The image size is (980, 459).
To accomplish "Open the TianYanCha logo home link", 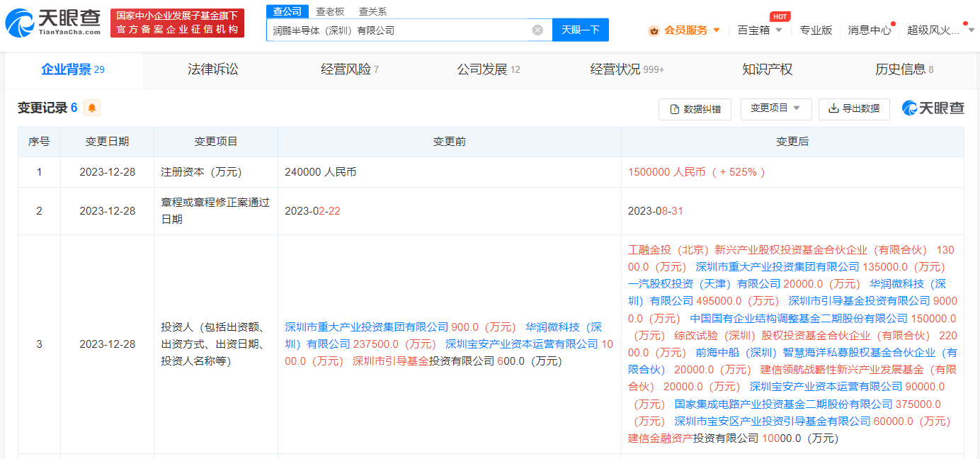I will [53, 23].
